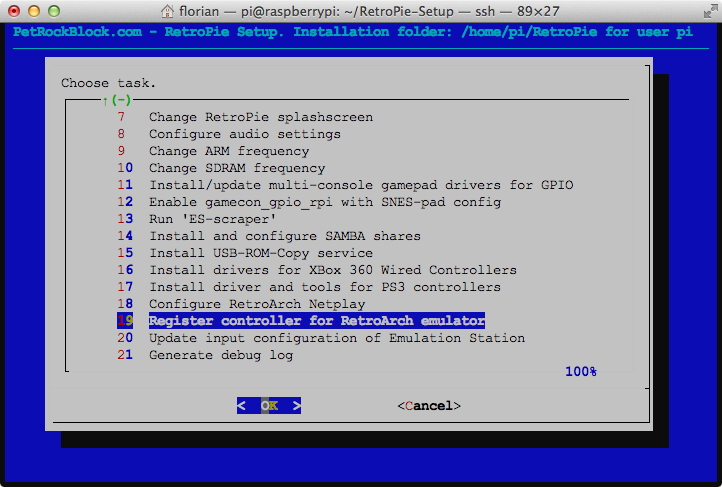
Task: Click highlighted item 19 Register controller for RetroArch
Action: pos(301,321)
